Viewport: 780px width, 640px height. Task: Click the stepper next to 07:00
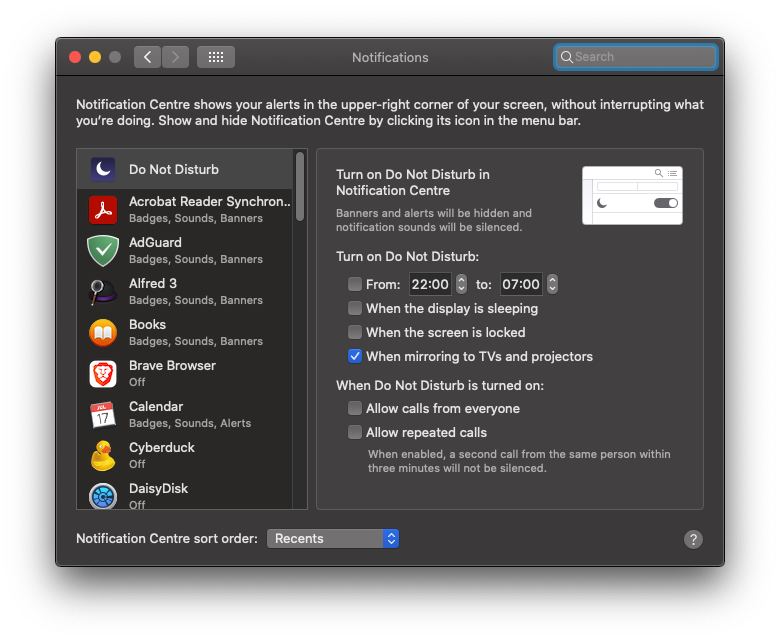coord(552,284)
